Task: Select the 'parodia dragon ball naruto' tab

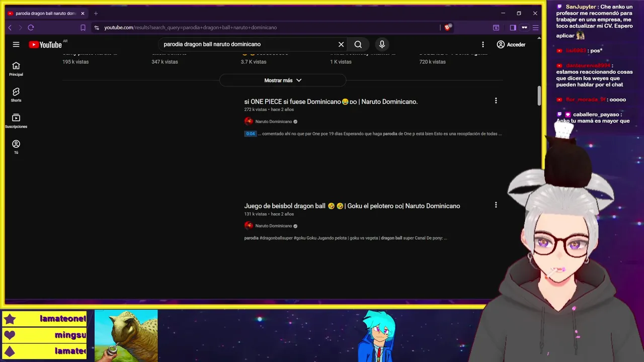Action: pyautogui.click(x=46, y=13)
